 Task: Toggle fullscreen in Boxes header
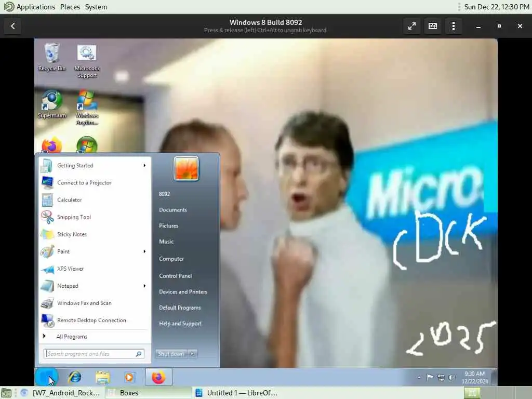pos(412,26)
